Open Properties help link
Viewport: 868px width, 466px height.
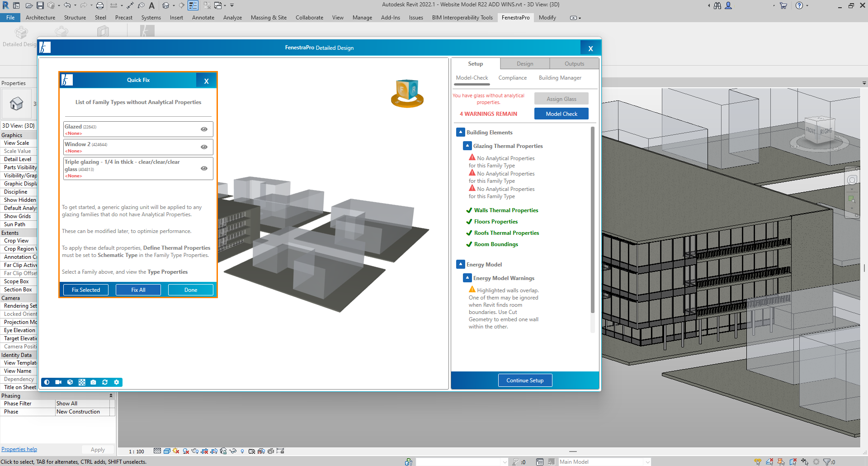(19, 449)
